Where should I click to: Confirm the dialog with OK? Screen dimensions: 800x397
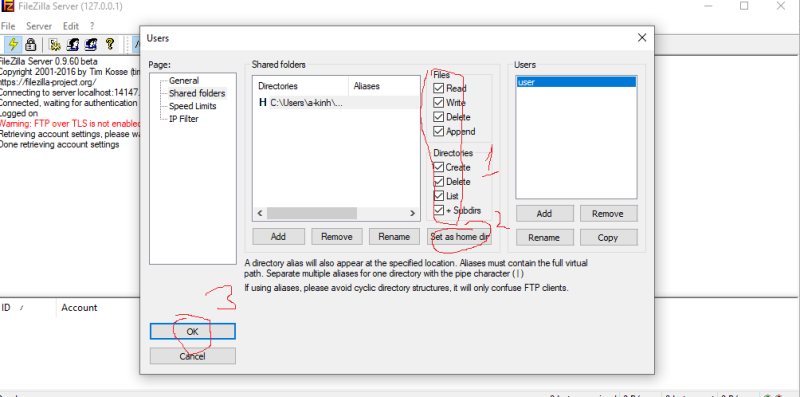pyautogui.click(x=192, y=332)
